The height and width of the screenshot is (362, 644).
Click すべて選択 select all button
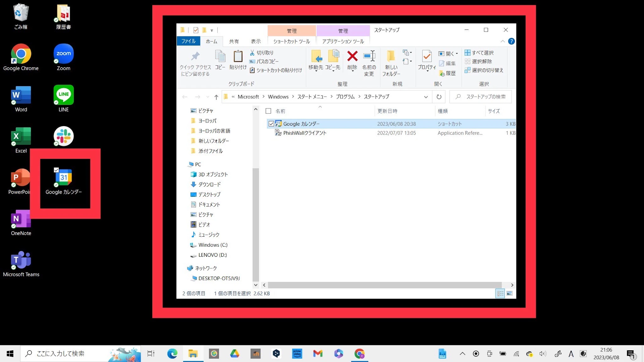(479, 53)
